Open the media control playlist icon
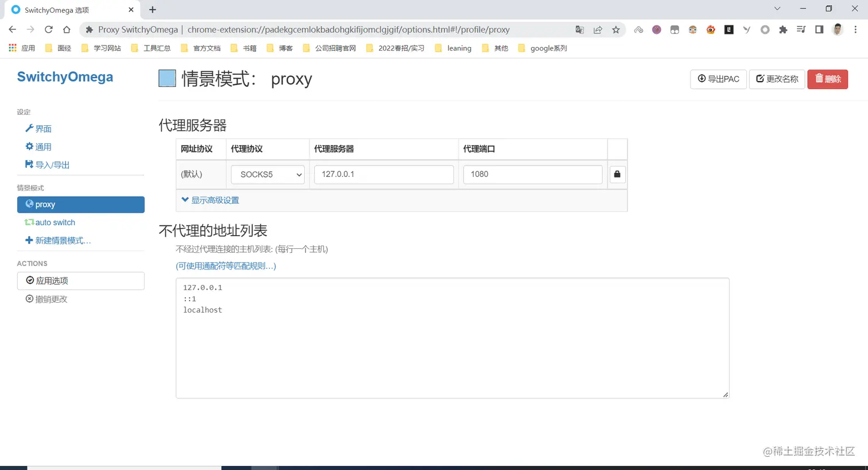Image resolution: width=868 pixels, height=470 pixels. pyautogui.click(x=801, y=30)
